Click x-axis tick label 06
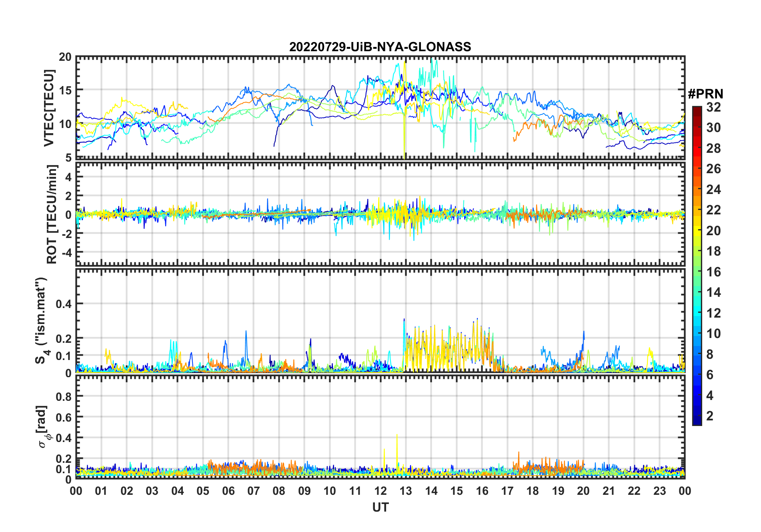 click(228, 491)
